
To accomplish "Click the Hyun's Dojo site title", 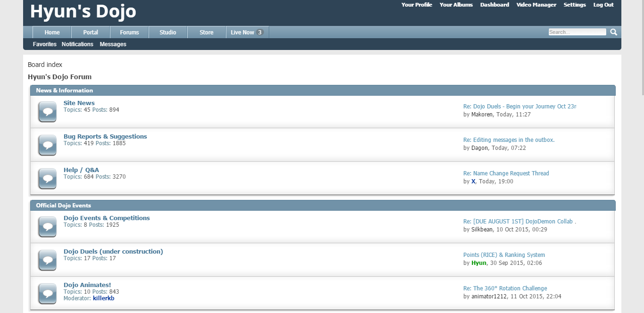I will click(x=83, y=11).
